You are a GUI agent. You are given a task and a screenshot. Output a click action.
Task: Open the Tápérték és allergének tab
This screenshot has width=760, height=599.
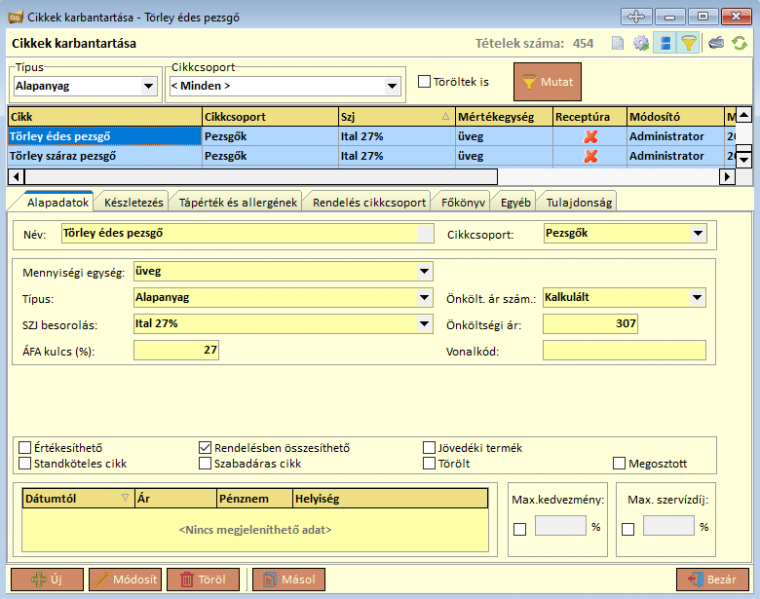pos(238,203)
